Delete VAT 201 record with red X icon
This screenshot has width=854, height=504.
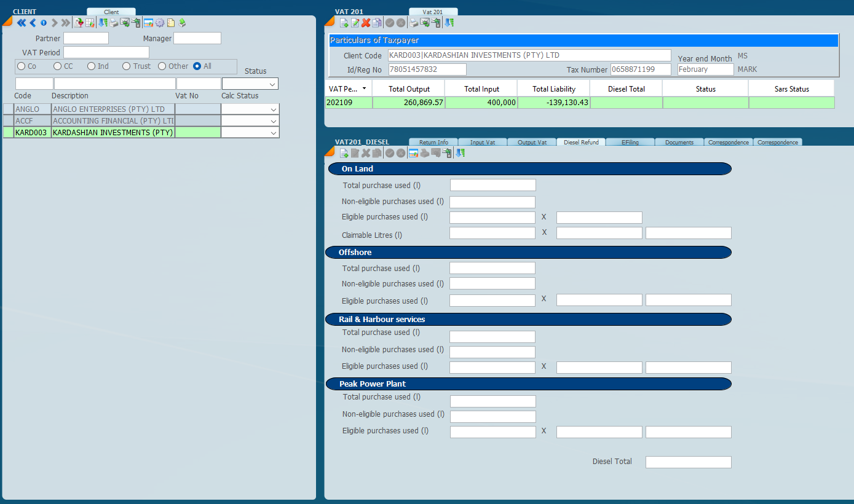(366, 23)
